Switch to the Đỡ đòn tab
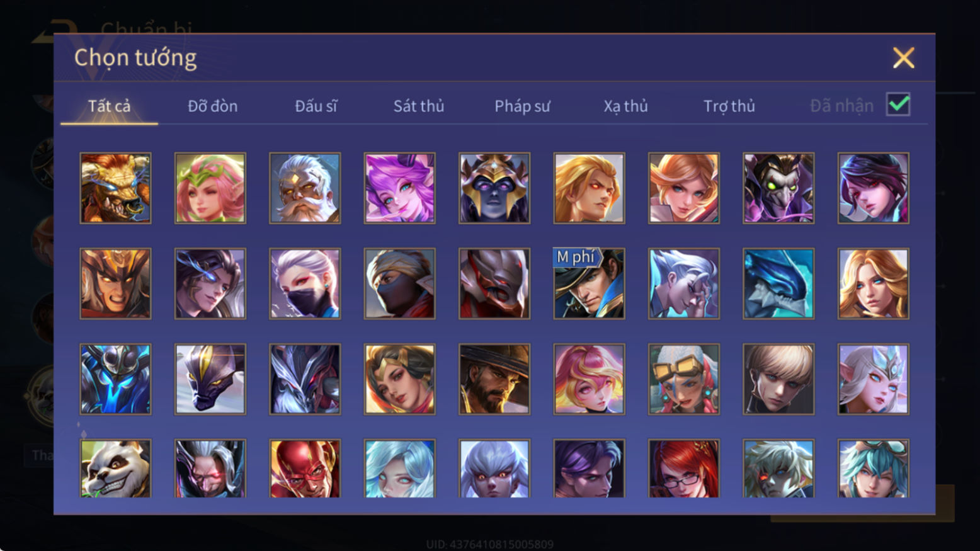 click(213, 106)
